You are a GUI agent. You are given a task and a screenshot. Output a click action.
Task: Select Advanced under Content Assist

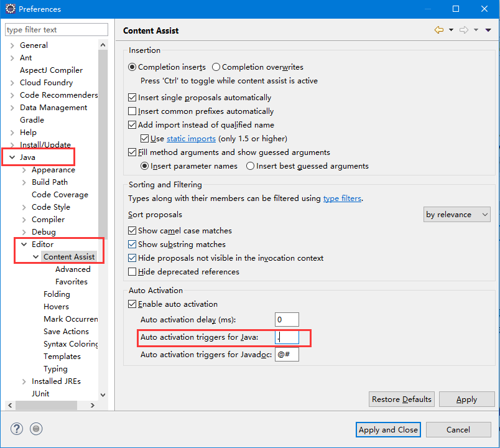pos(73,269)
